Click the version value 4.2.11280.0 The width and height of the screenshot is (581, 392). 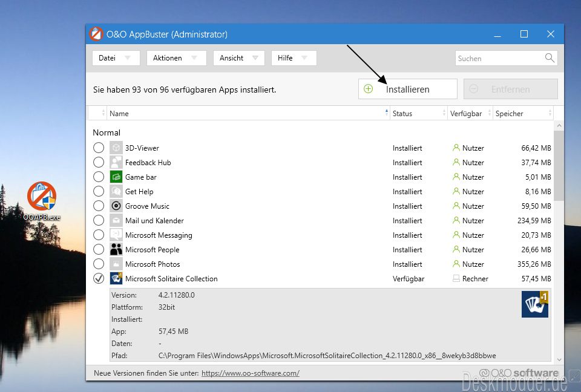point(176,295)
